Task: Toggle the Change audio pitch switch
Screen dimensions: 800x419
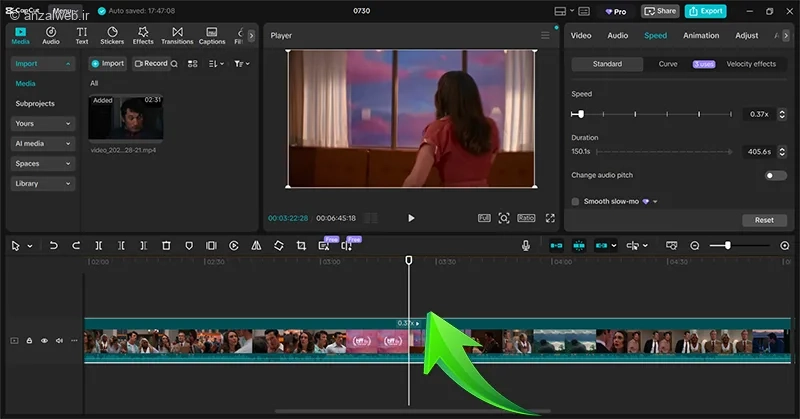Action: tap(775, 175)
